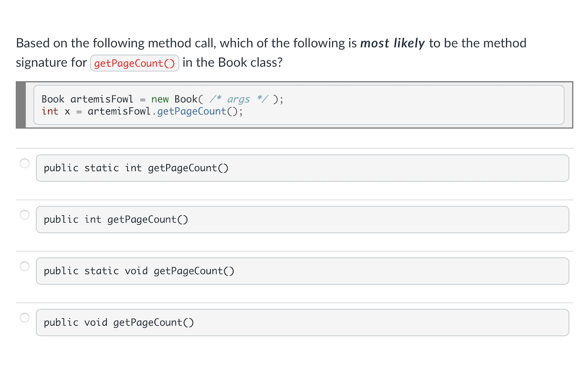Viewport: 588px width, 368px height.
Task: Select radio for public int getPageCount()
Action: [x=24, y=215]
